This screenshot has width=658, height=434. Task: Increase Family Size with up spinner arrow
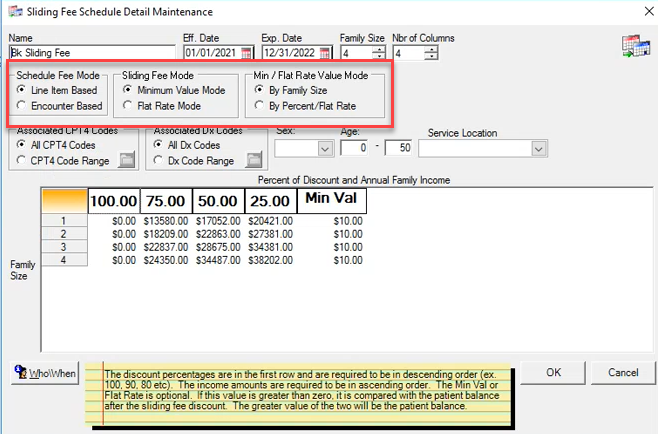(379, 49)
